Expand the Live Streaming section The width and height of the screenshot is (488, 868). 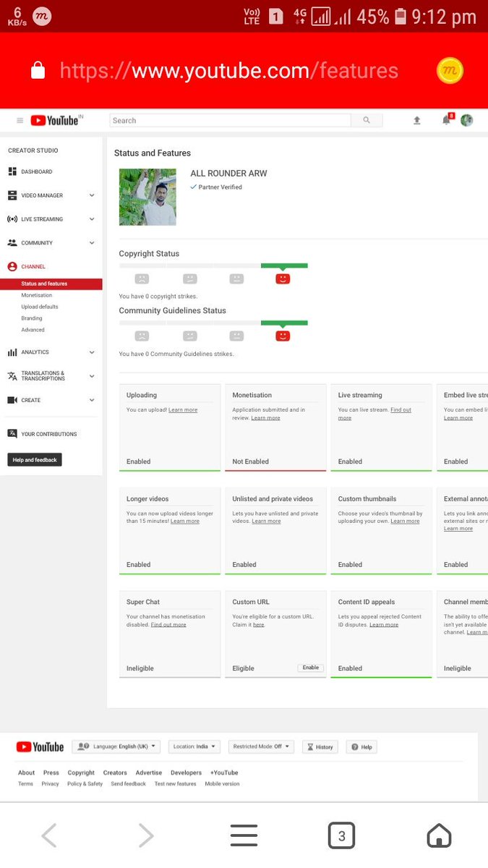[92, 219]
